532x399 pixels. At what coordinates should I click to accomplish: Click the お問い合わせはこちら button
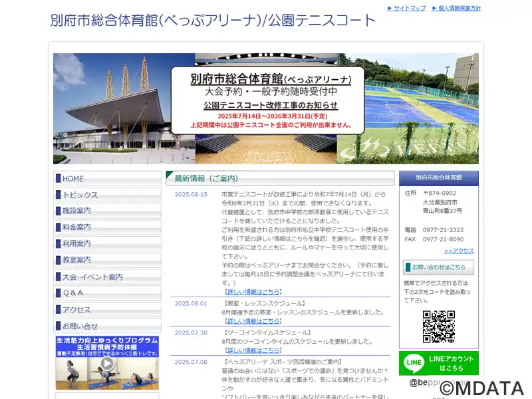point(438,267)
